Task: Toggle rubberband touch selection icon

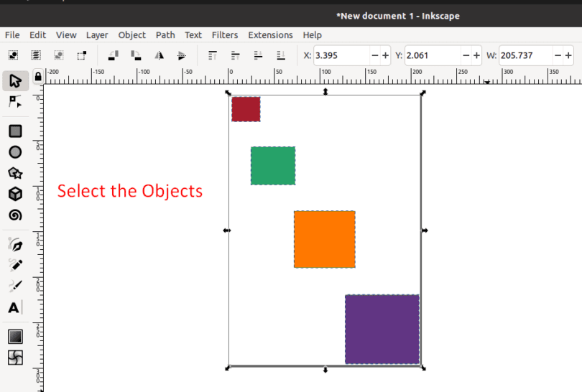Action: tap(82, 55)
